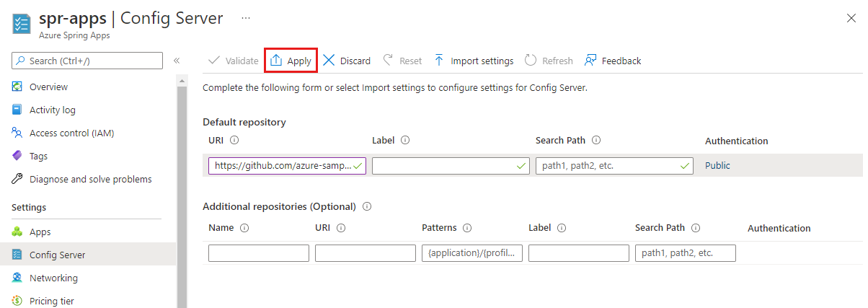The width and height of the screenshot is (868, 308).
Task: Click Diagnose and solve problems wrench icon
Action: pyautogui.click(x=17, y=179)
